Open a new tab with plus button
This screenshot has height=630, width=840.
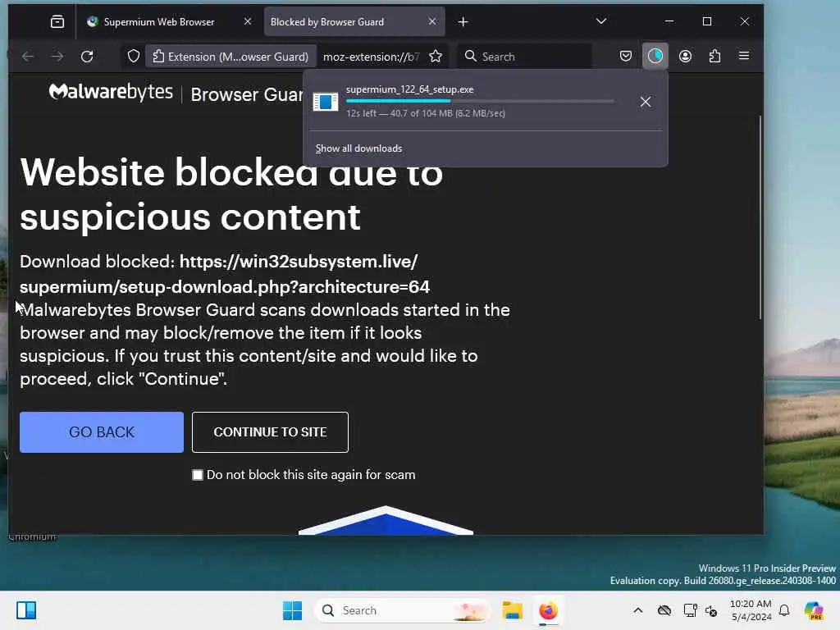tap(463, 22)
